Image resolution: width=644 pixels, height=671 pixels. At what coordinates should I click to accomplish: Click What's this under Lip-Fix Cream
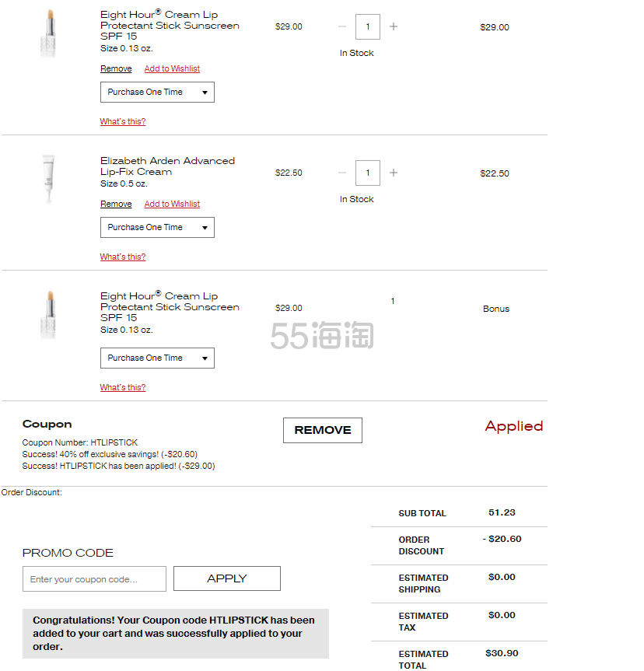point(123,257)
